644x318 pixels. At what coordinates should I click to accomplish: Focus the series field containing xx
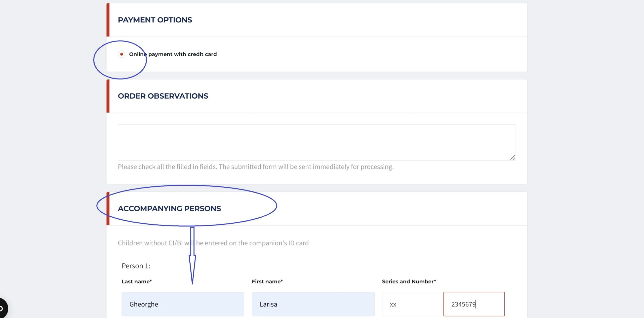tap(413, 304)
